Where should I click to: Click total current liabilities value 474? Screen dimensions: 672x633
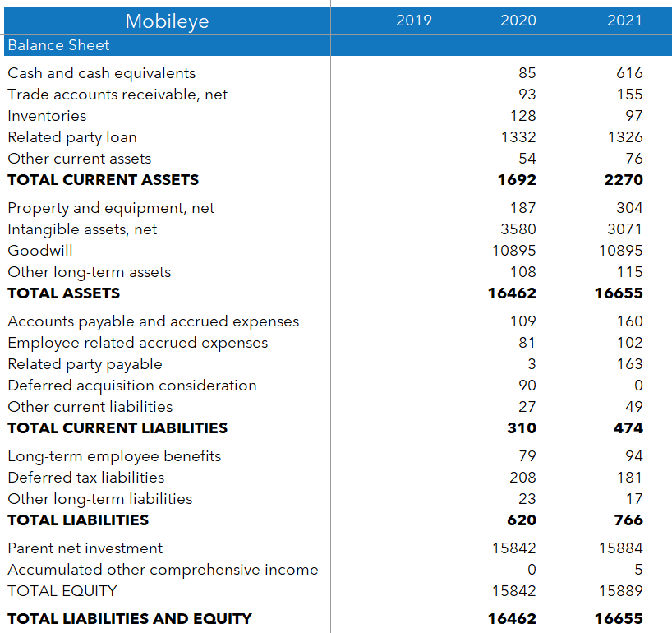tap(628, 428)
